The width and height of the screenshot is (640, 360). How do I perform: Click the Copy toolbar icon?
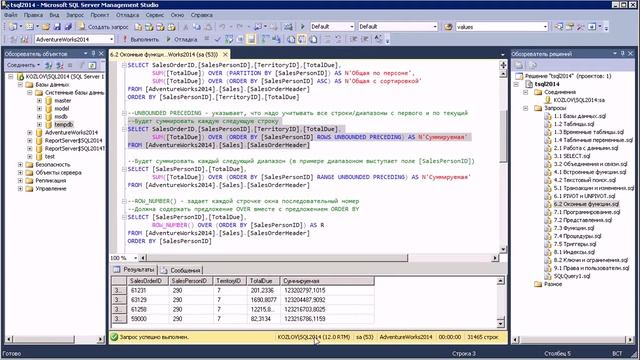click(x=197, y=27)
